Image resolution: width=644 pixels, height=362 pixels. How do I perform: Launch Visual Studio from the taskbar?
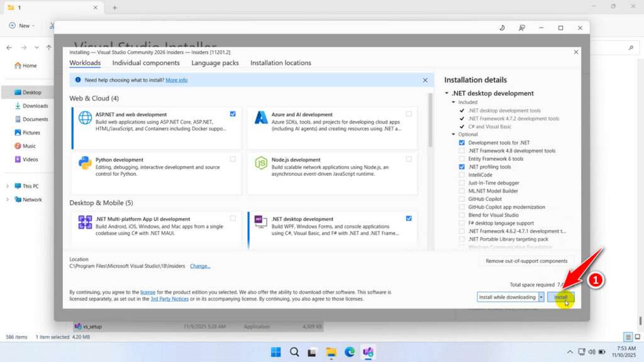pyautogui.click(x=368, y=352)
